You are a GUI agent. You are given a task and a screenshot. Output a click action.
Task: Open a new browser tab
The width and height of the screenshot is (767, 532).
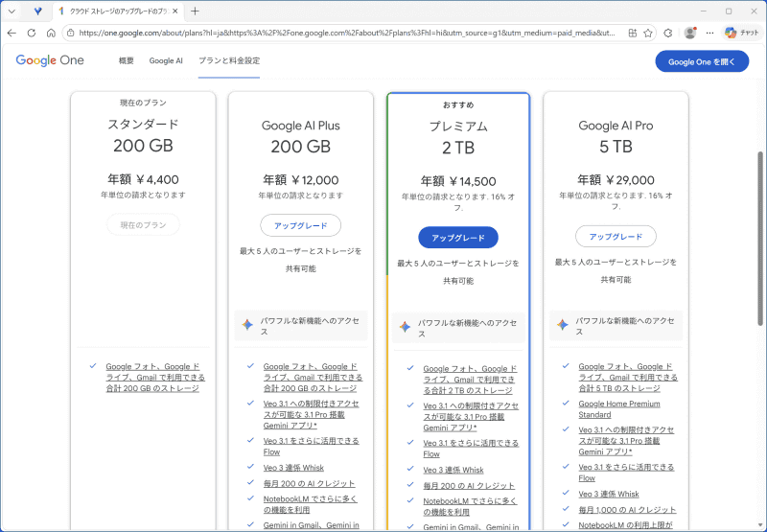tap(195, 11)
